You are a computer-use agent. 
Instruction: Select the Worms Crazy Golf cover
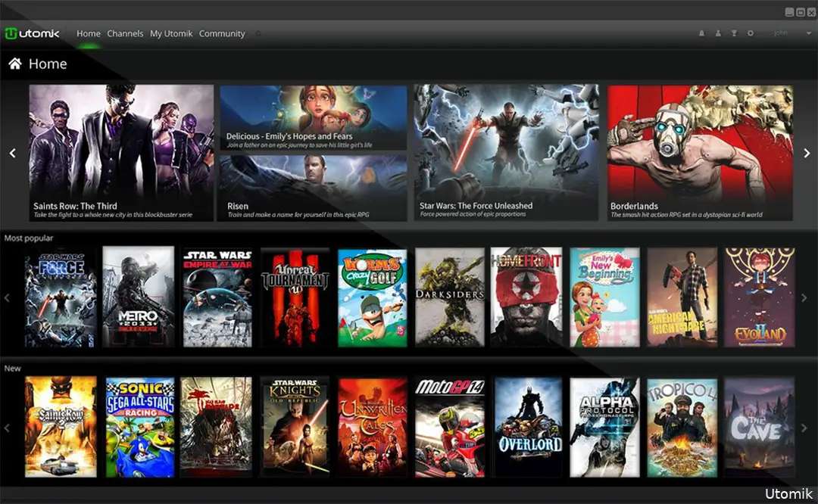pyautogui.click(x=372, y=297)
